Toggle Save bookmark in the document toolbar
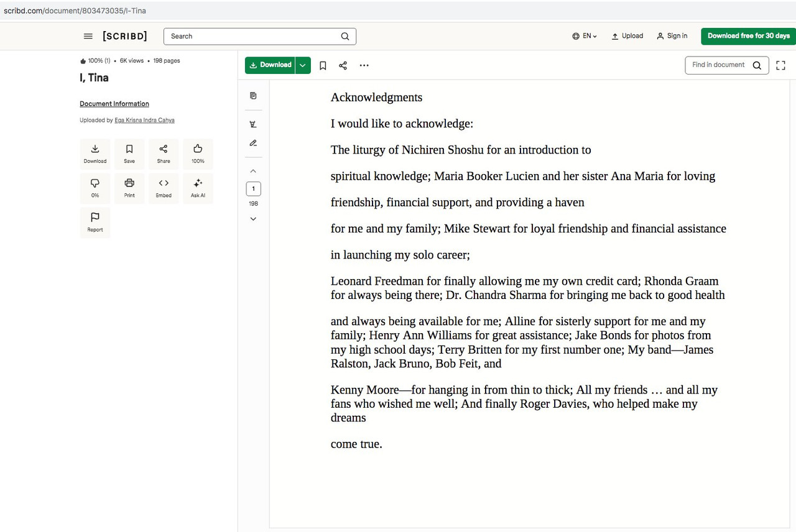 pyautogui.click(x=323, y=65)
